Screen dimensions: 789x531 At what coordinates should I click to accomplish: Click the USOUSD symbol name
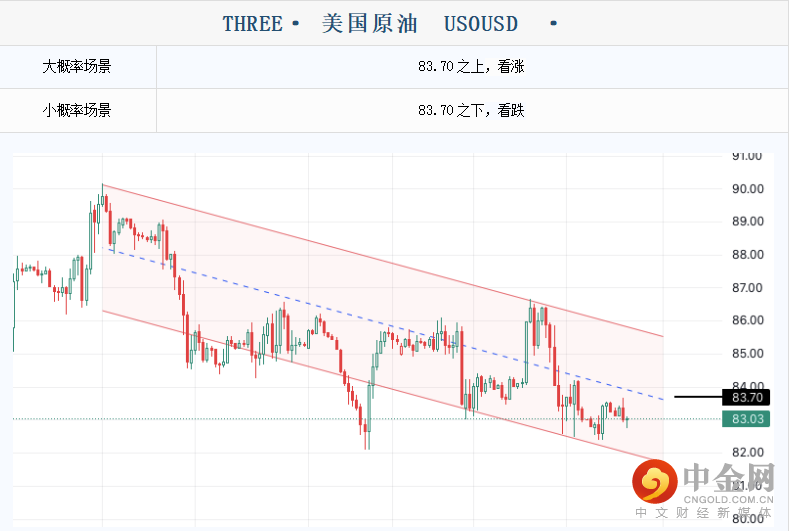tap(481, 23)
